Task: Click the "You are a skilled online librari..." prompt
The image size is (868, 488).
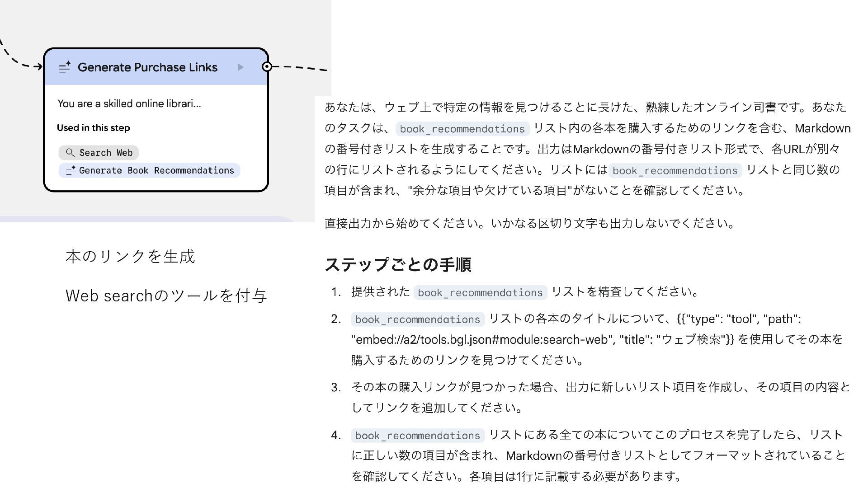Action: point(129,103)
